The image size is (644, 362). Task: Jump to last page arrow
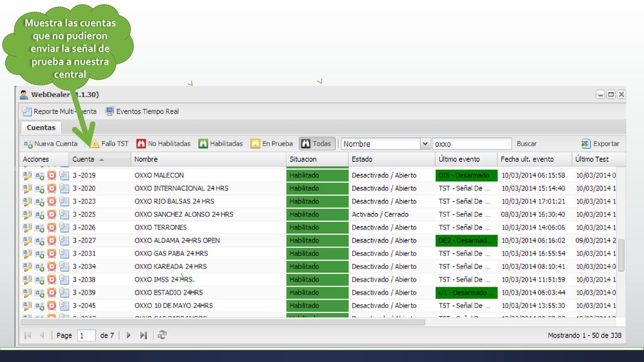(x=143, y=336)
